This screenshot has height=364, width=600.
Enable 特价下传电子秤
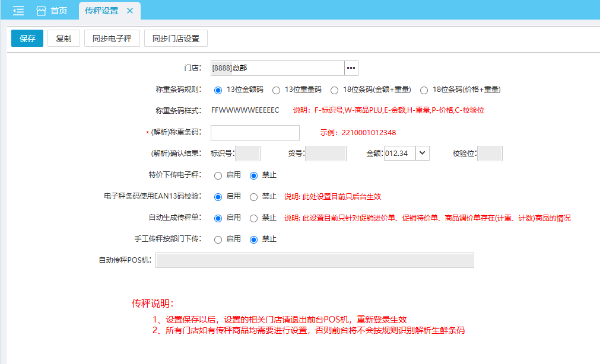click(x=218, y=175)
